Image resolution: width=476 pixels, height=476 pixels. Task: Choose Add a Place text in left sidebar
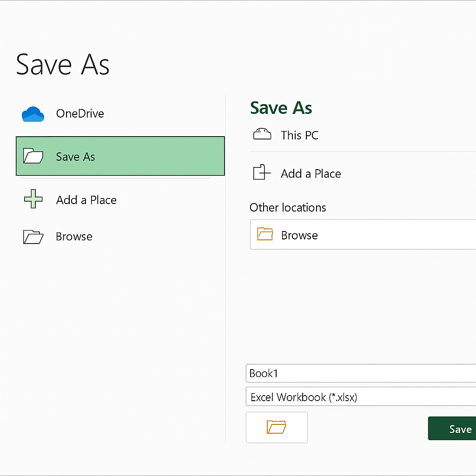click(86, 200)
